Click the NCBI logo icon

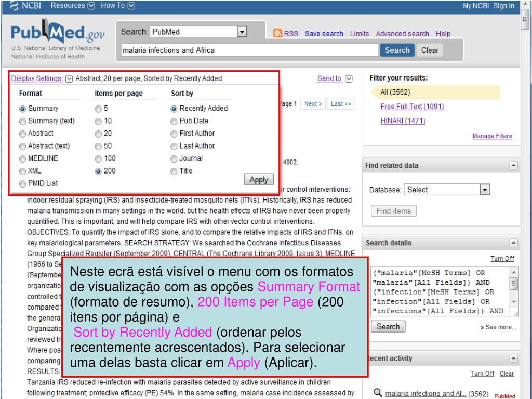15,6
